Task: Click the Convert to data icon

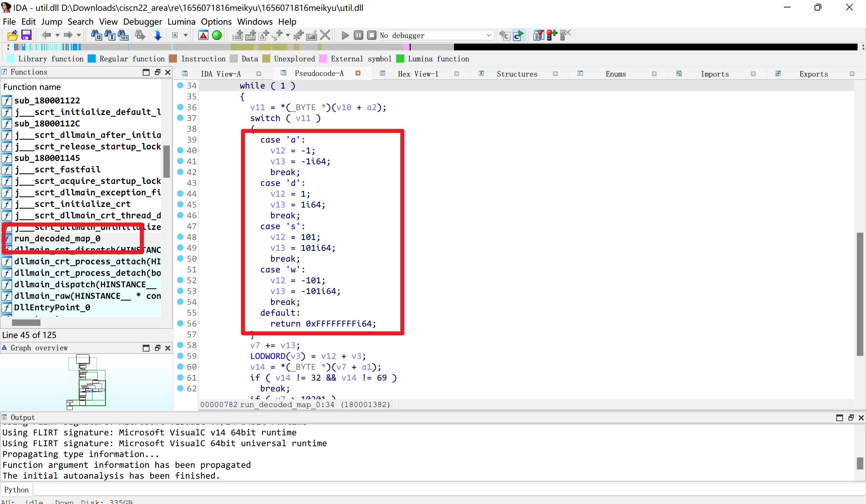Action: pos(251,35)
